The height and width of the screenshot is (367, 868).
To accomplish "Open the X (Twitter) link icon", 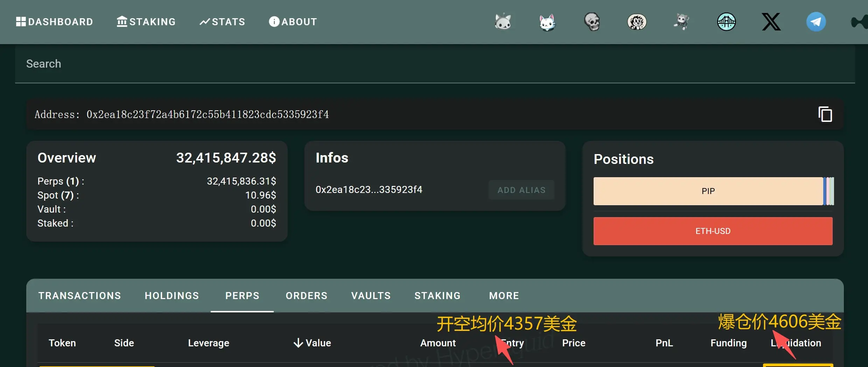I will [771, 22].
